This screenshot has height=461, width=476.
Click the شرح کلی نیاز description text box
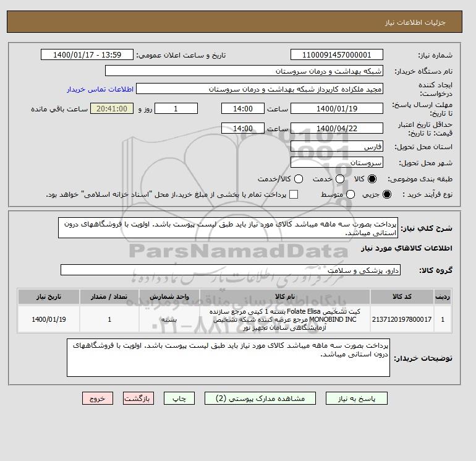pyautogui.click(x=228, y=228)
